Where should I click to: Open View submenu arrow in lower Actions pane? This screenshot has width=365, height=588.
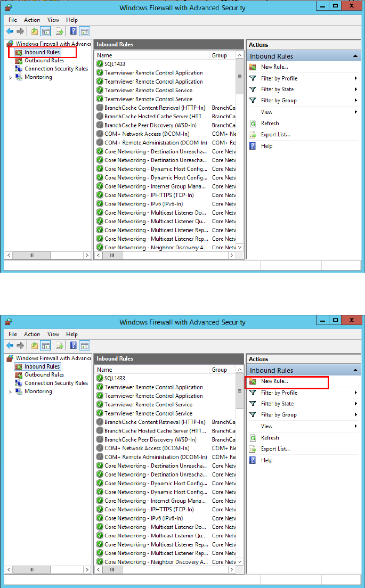[x=355, y=426]
